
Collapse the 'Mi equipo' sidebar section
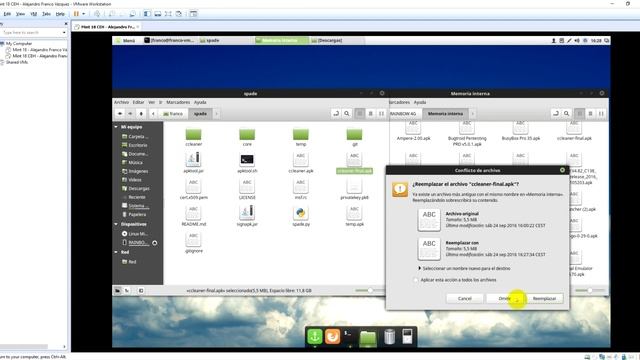[116, 127]
